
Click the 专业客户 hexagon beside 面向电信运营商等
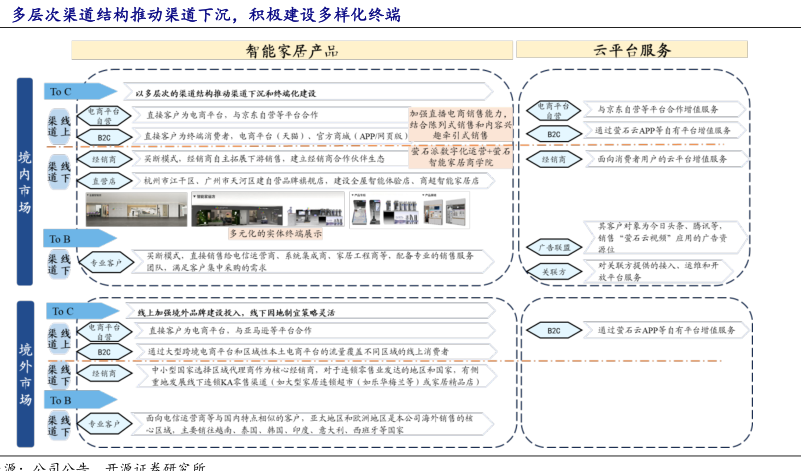pyautogui.click(x=104, y=424)
